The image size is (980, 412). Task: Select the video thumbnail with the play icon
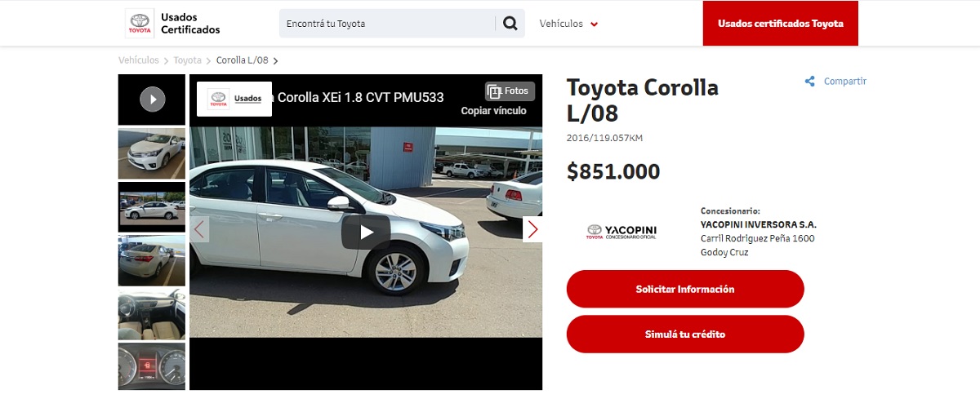click(x=152, y=100)
